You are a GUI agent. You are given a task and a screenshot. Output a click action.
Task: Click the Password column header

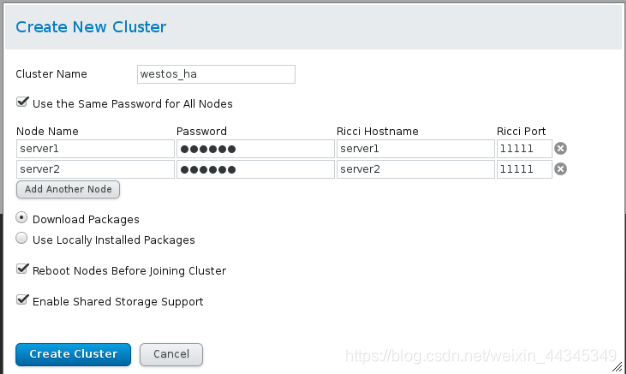pos(201,131)
